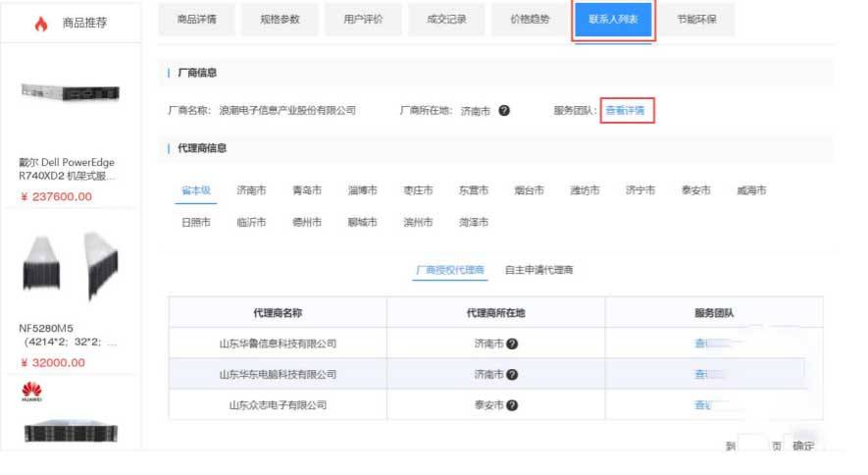The height and width of the screenshot is (475, 868).
Task: Choose the 省本级 region filter
Action: click(195, 190)
